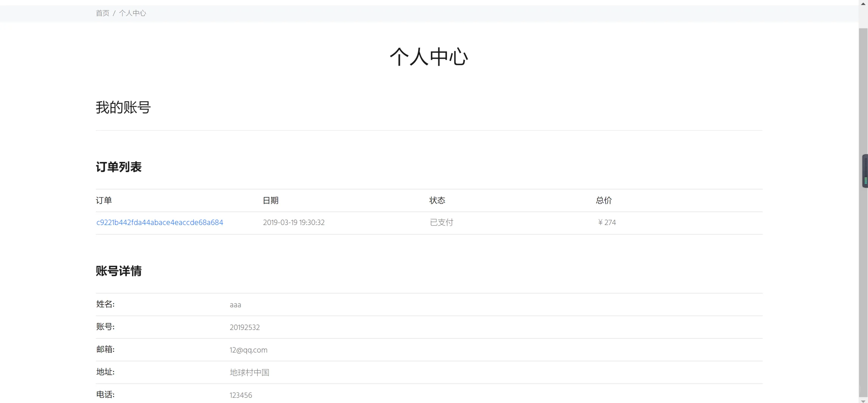The image size is (868, 403).
Task: Select the email 12@qq.com
Action: [248, 350]
